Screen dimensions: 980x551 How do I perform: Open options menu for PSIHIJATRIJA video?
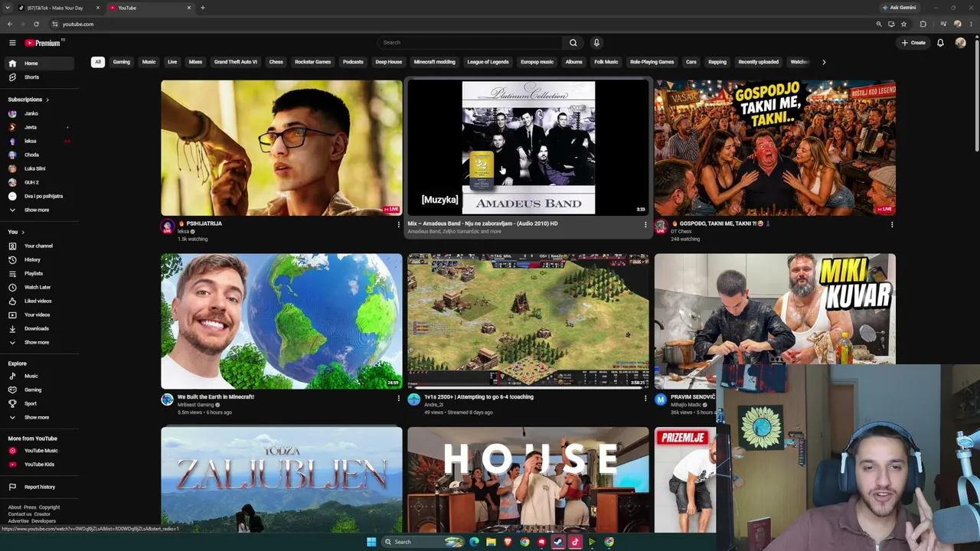(398, 224)
